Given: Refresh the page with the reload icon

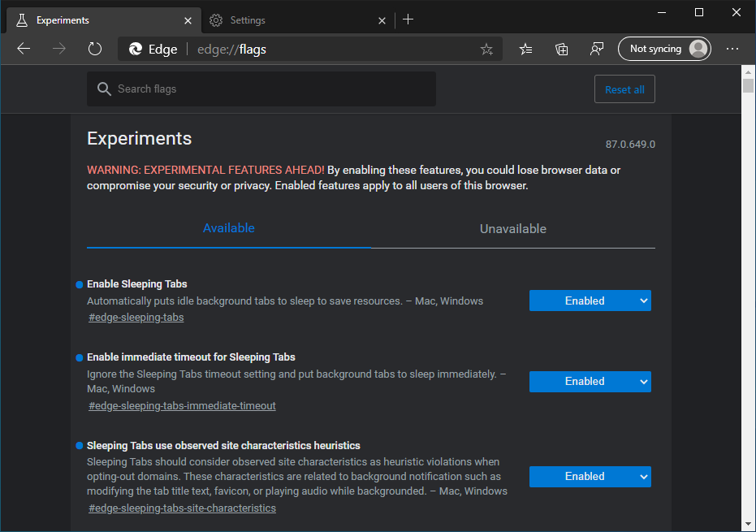Looking at the screenshot, I should point(95,49).
